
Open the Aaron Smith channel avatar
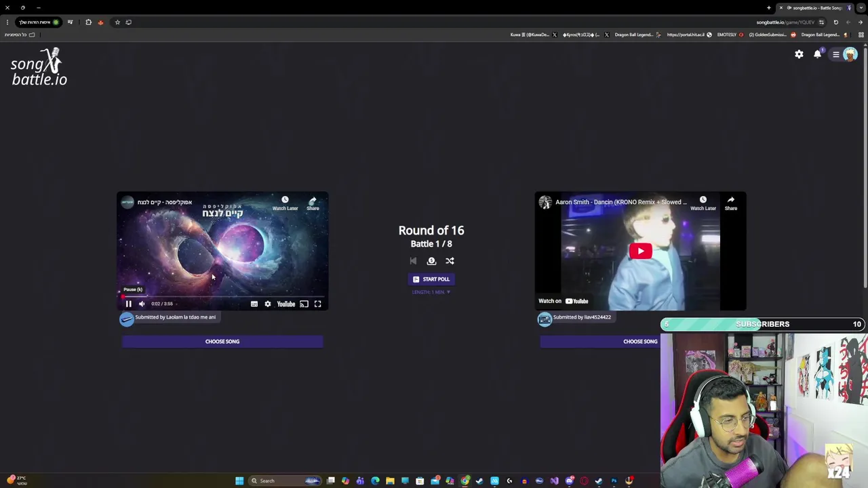click(x=545, y=202)
